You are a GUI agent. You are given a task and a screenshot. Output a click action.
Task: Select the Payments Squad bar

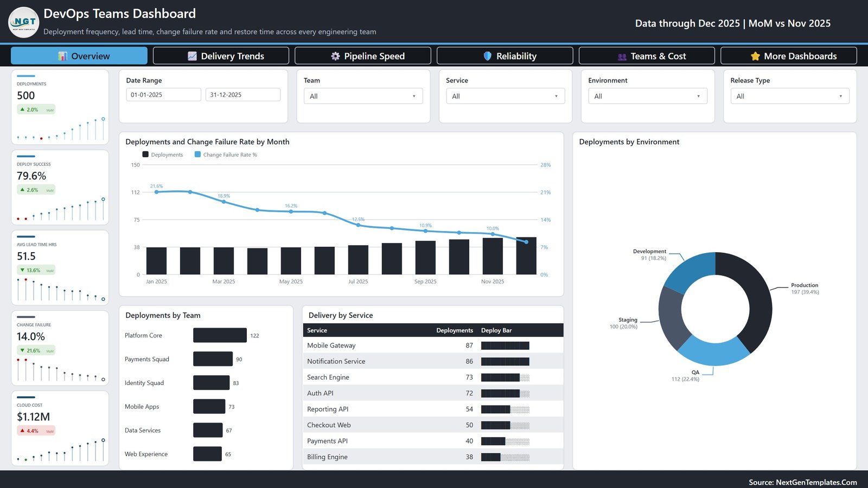213,359
